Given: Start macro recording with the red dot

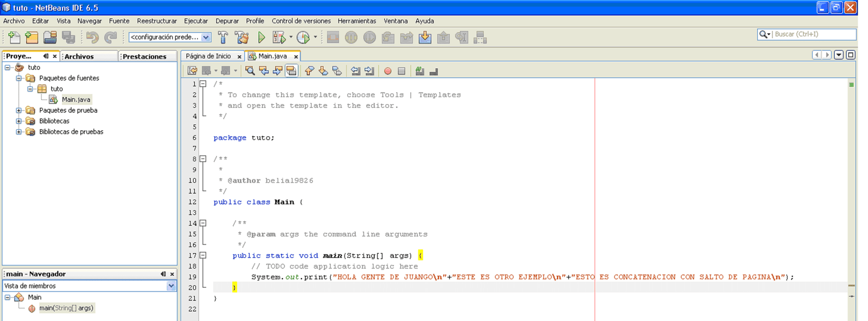Looking at the screenshot, I should point(388,71).
